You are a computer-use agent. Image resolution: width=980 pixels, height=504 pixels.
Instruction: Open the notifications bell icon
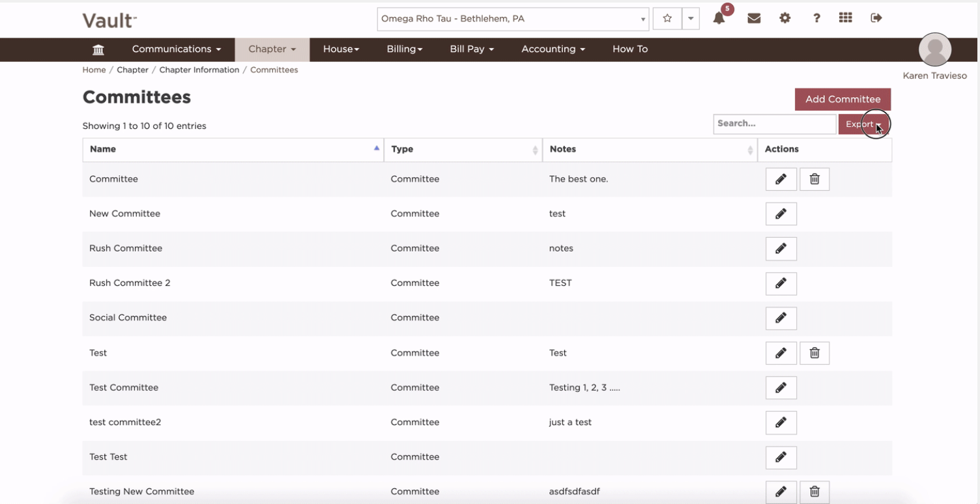(x=719, y=18)
